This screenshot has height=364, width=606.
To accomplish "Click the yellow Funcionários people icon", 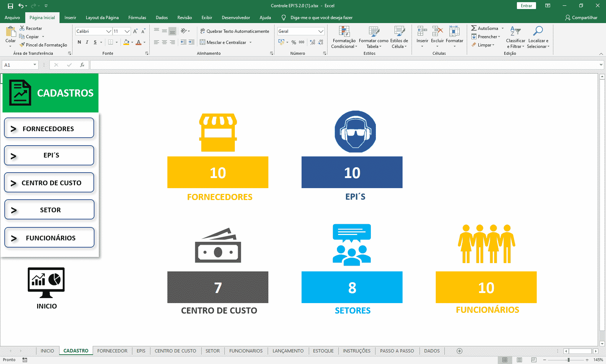I will coord(487,244).
